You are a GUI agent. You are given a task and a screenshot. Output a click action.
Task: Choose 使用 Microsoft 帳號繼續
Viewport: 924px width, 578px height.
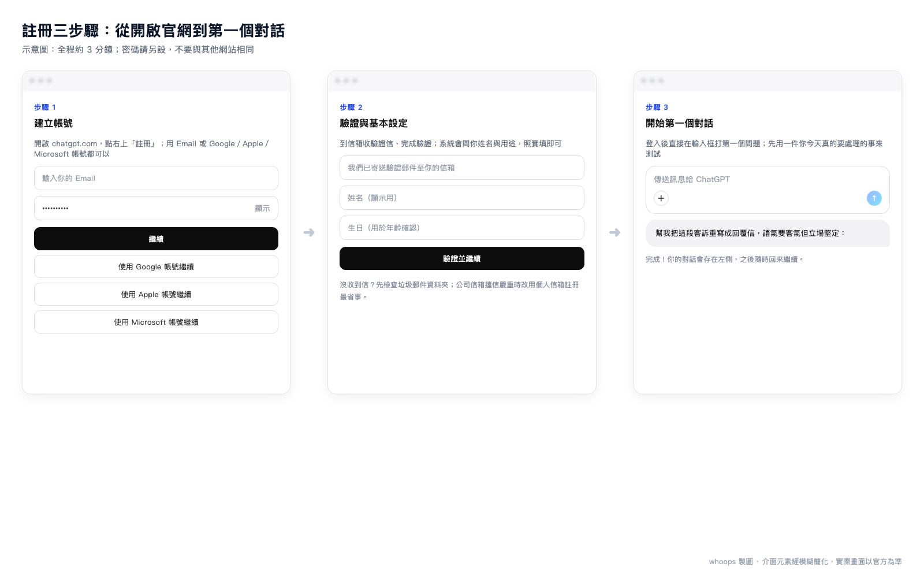tap(156, 322)
